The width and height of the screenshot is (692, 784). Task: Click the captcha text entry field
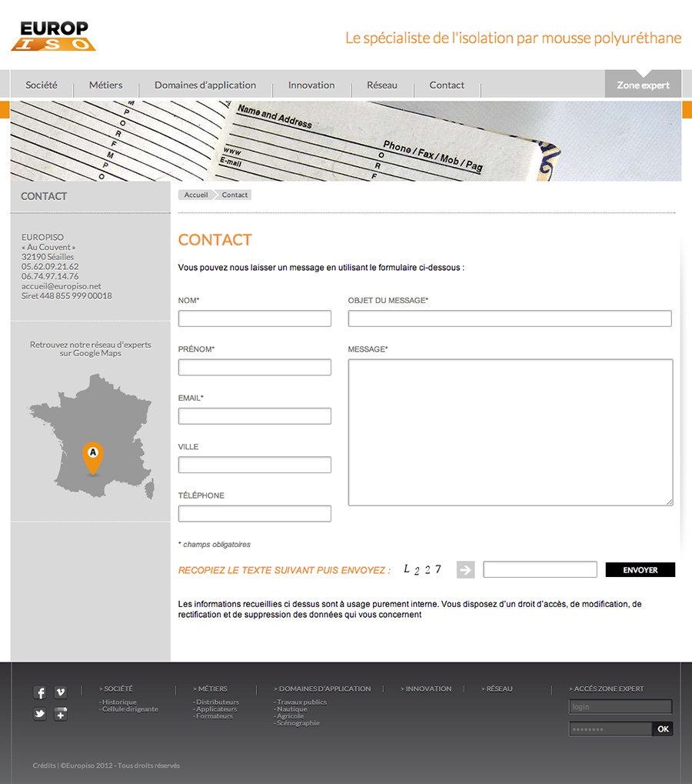(x=540, y=570)
